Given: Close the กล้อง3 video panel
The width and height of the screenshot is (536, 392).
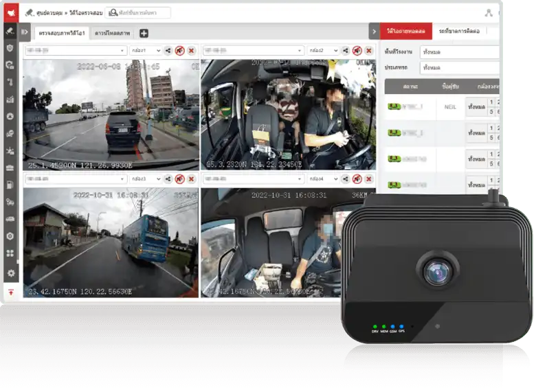Looking at the screenshot, I should [x=192, y=179].
